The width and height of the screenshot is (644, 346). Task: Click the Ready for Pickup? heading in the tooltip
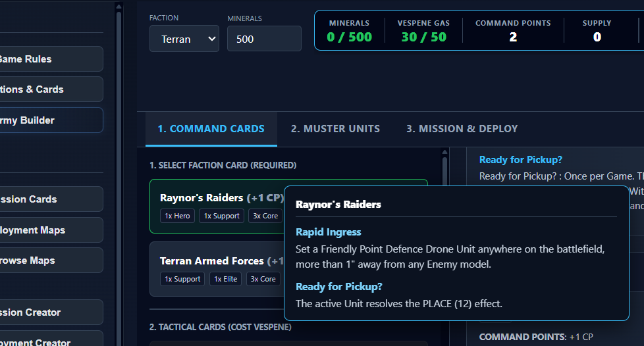(x=339, y=287)
